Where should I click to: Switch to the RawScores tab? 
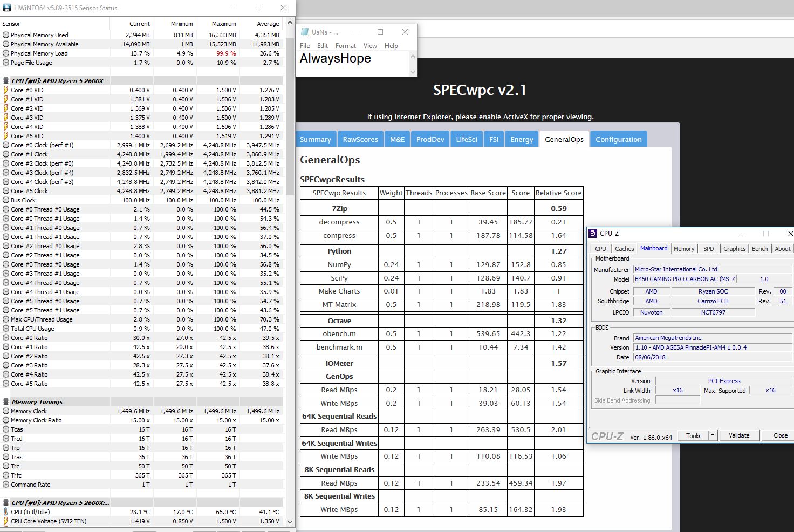pyautogui.click(x=360, y=139)
